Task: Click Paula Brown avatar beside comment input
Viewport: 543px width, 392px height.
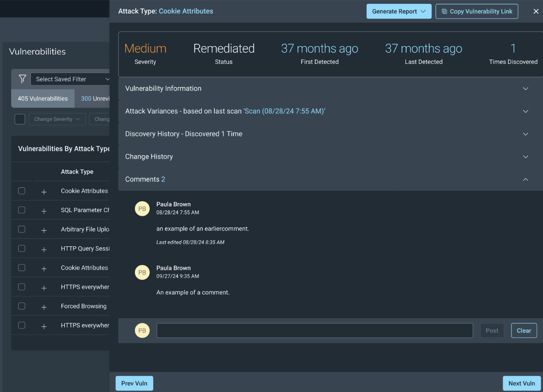Action: pos(142,331)
